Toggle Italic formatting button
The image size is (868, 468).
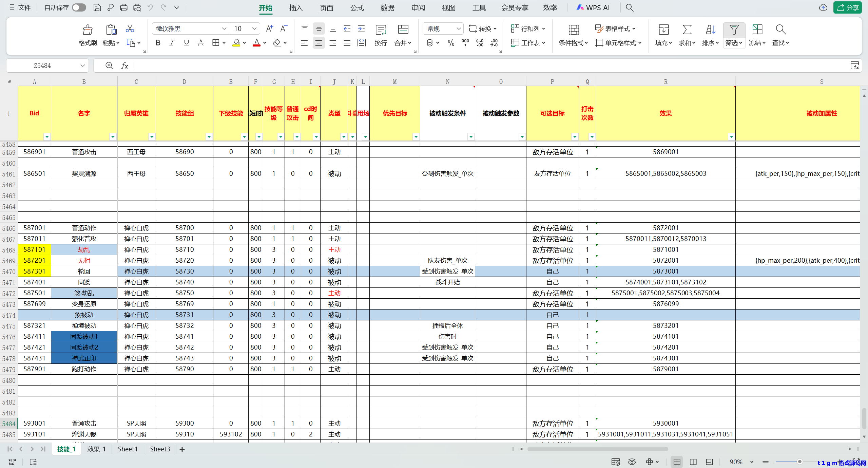(172, 43)
